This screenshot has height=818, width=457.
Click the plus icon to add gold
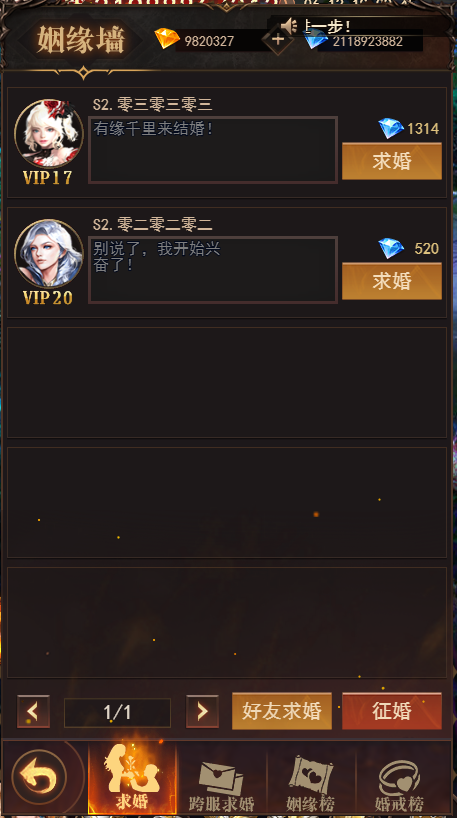(278, 39)
